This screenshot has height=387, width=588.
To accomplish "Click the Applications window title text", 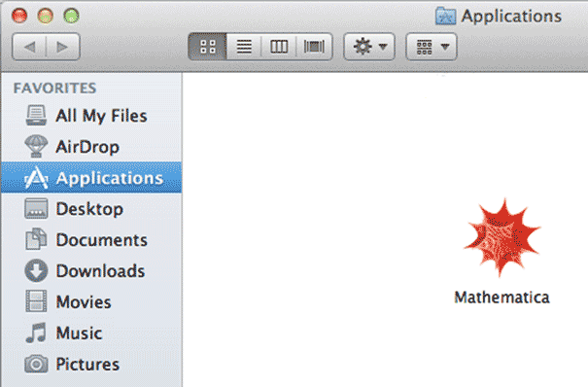I will (511, 17).
